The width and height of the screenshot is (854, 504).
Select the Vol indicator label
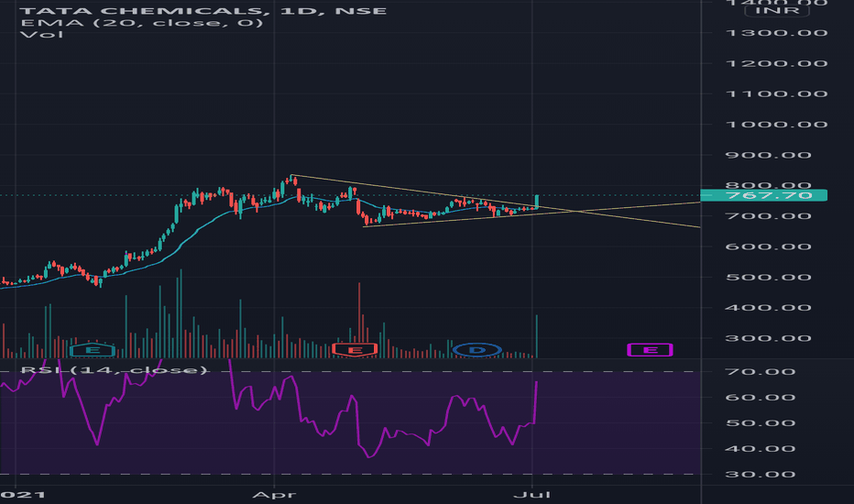[x=41, y=35]
